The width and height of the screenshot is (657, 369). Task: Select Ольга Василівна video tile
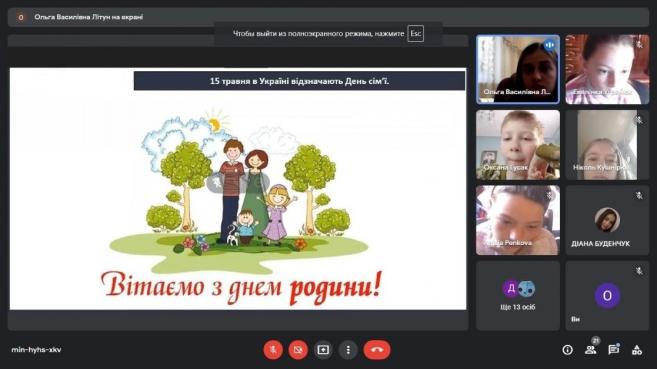518,70
